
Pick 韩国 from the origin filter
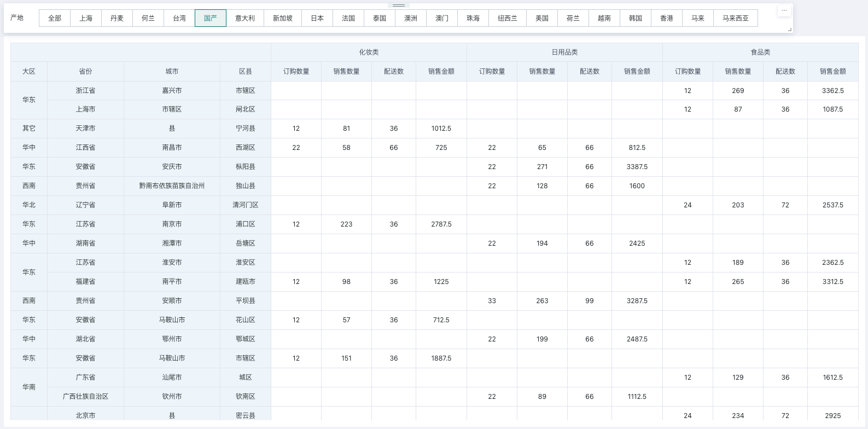click(636, 18)
